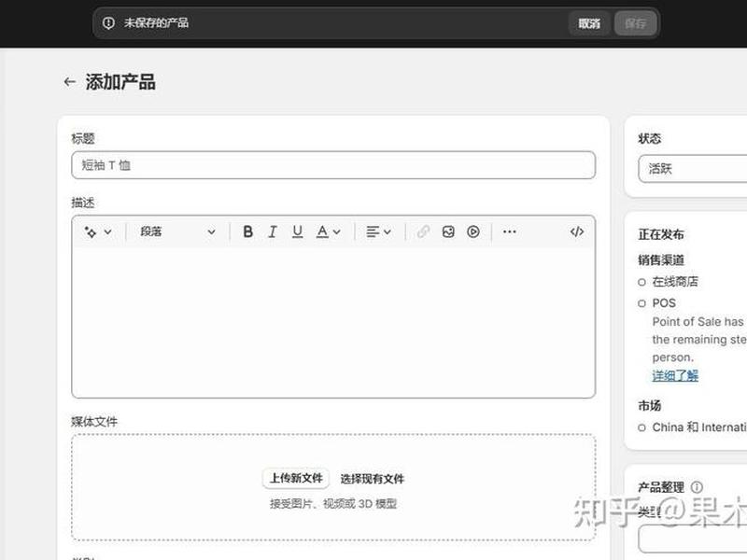The image size is (747, 560).
Task: Open the text color A picker
Action: tap(329, 231)
